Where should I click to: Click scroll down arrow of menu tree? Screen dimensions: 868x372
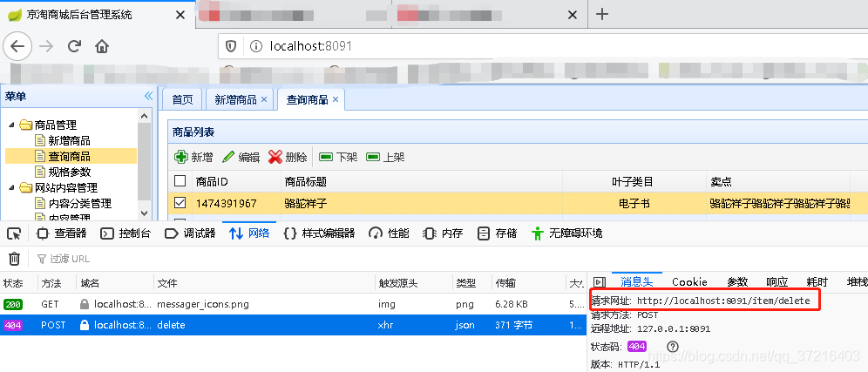tap(145, 213)
